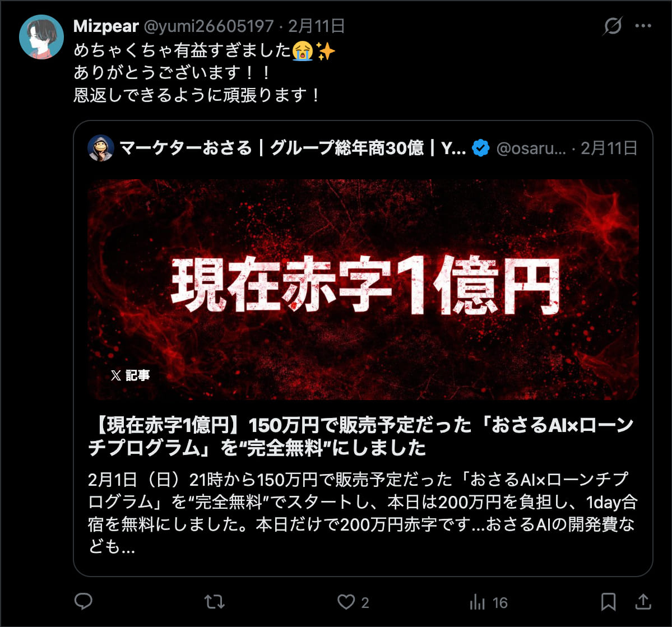Screen dimensions: 672x627
Task: Open the 現在赤字1億円 article image
Action: pos(363,289)
